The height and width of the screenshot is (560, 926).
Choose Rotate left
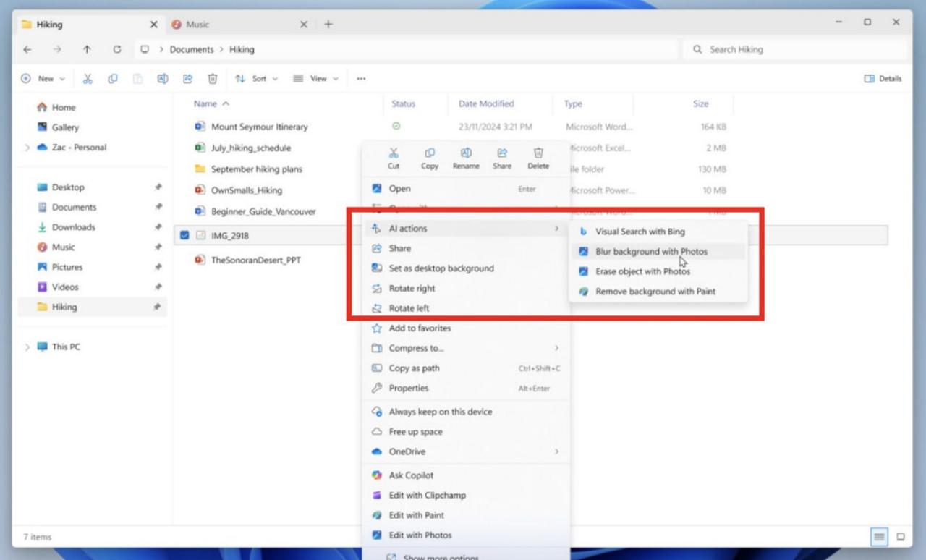[466, 308]
